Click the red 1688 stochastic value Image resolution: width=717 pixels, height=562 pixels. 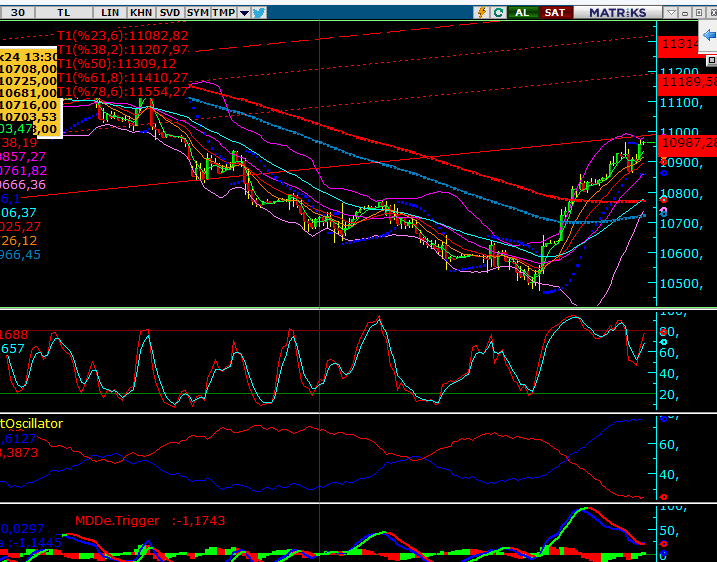pos(14,335)
